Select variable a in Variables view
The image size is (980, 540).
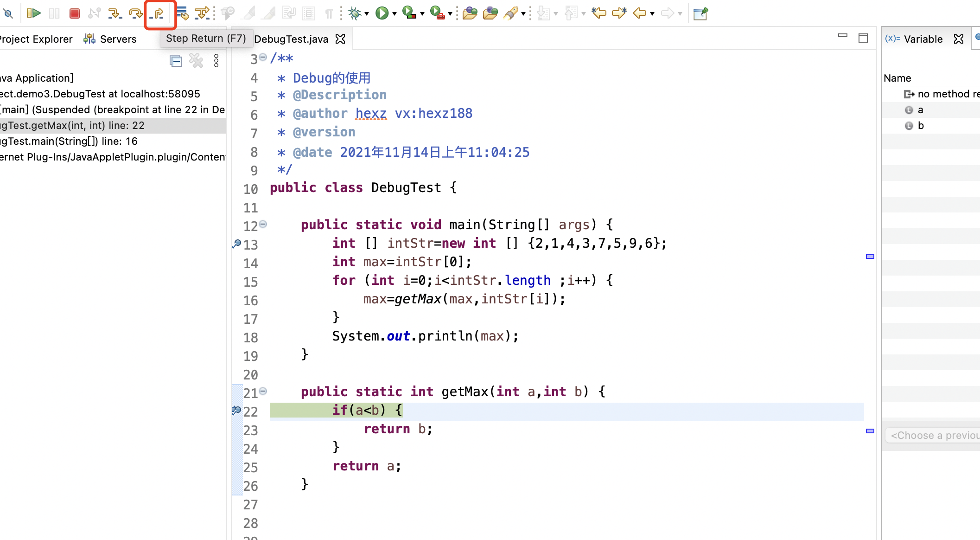coord(920,110)
